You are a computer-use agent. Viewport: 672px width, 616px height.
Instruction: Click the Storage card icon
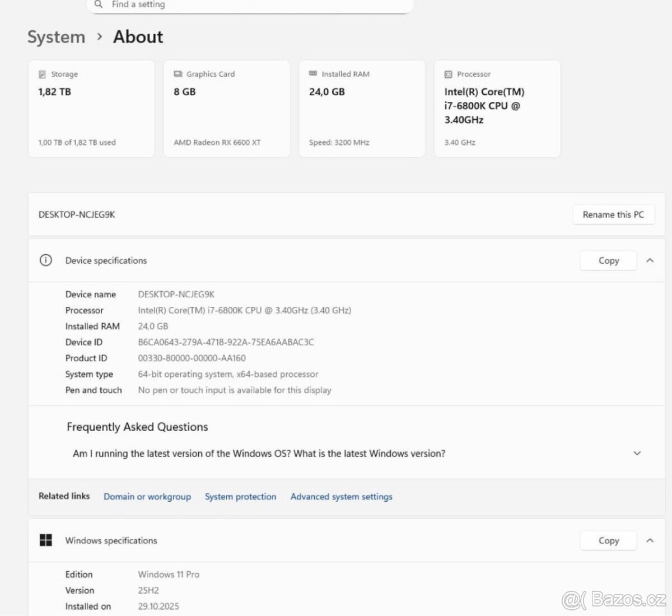coord(42,74)
